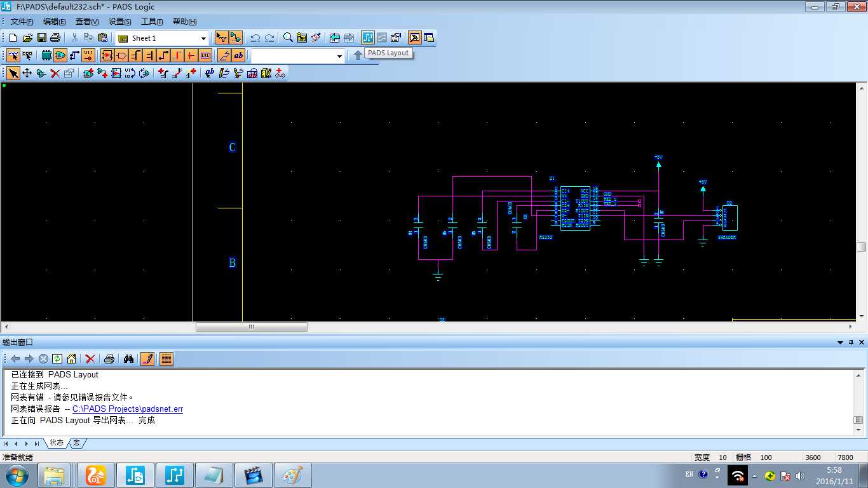Open the padsnet.err error report link
Image resolution: width=868 pixels, height=488 pixels.
[128, 409]
